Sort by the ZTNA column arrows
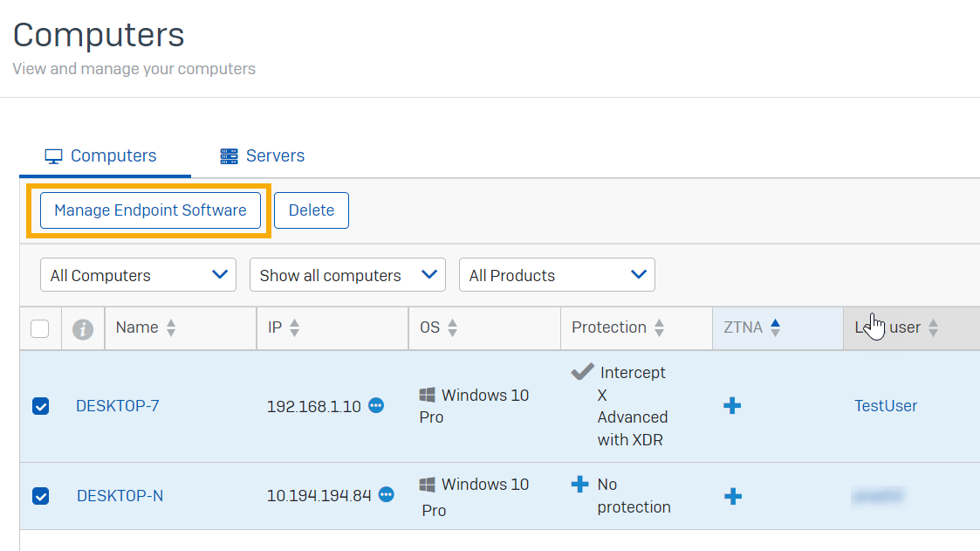The width and height of the screenshot is (980, 551). (x=775, y=328)
